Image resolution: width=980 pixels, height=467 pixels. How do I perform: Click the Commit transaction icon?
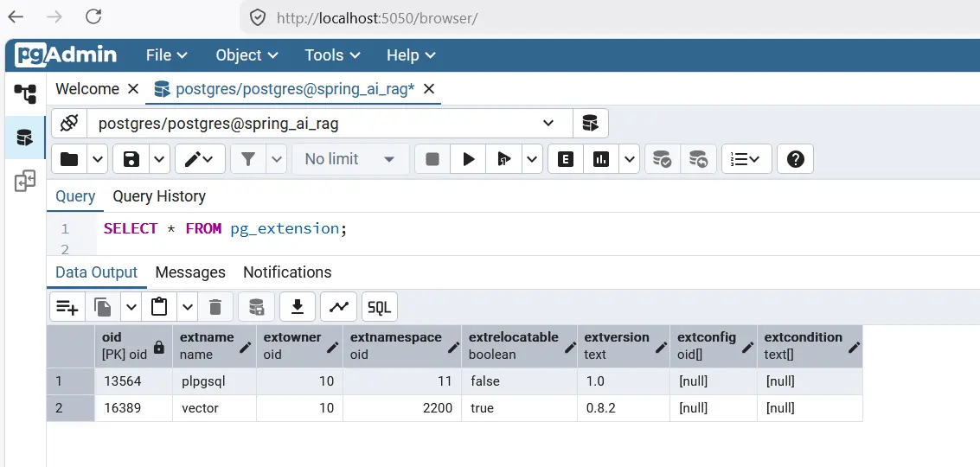[x=663, y=159]
